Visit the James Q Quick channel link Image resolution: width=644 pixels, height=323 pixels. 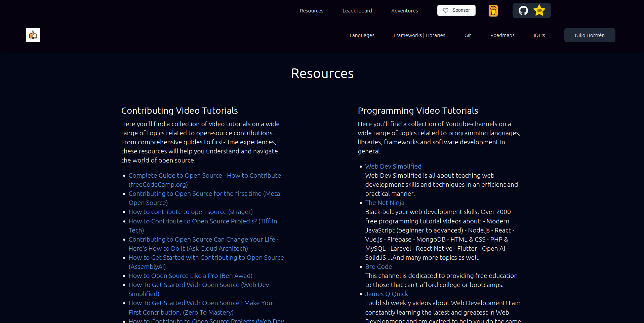[x=387, y=294]
